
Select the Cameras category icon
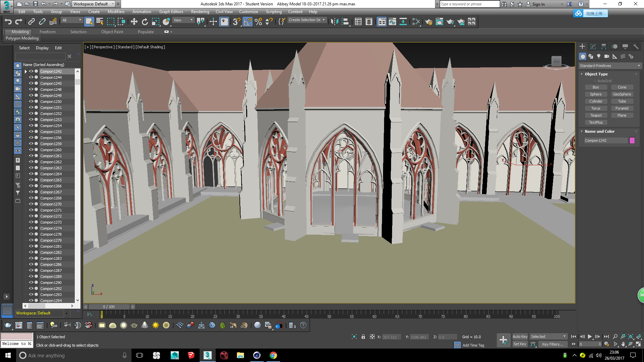[x=607, y=56]
